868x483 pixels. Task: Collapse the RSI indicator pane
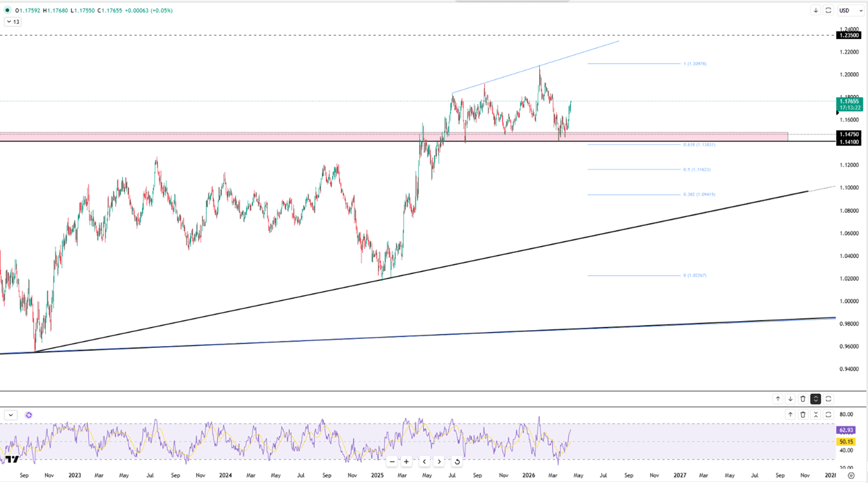tap(816, 414)
